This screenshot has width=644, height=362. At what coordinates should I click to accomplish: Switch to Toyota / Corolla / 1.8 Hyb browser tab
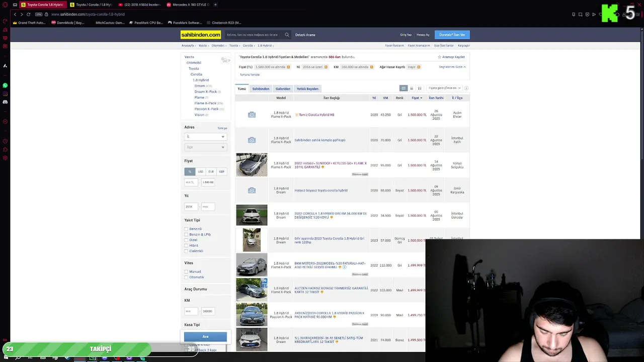[x=91, y=5]
